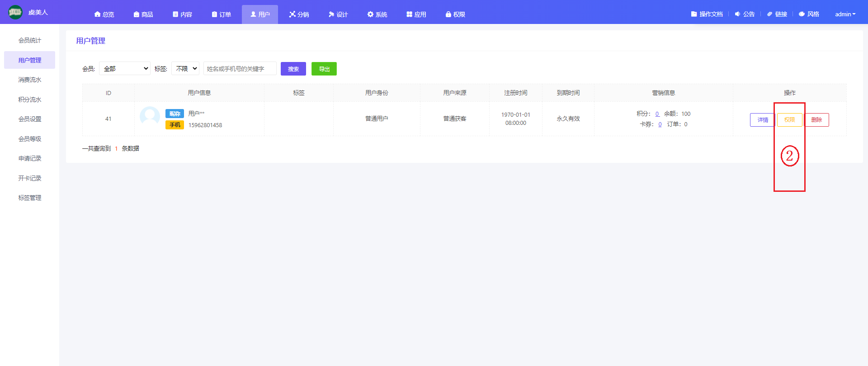
Task: Open 详情 for user 41
Action: click(x=763, y=120)
